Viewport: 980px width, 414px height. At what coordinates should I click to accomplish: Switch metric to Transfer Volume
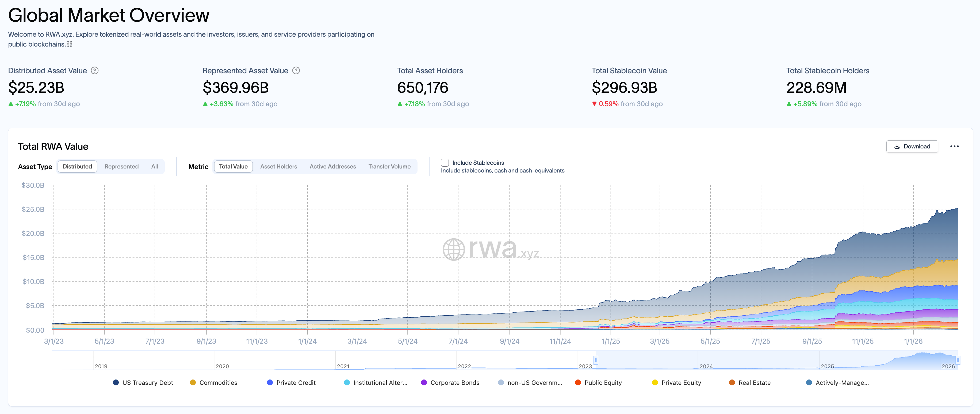coord(389,167)
